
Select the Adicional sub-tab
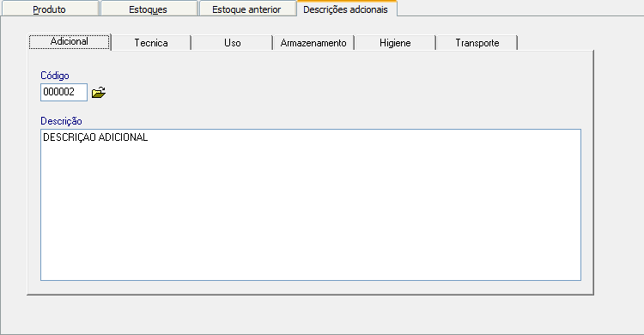pos(70,42)
